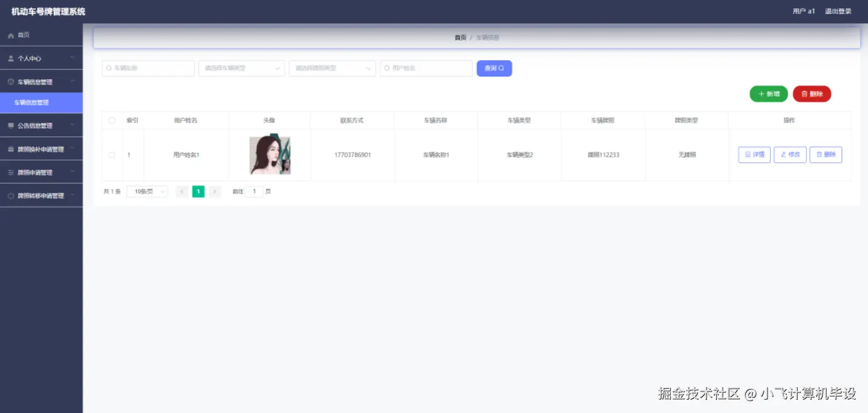Screen dimensions: 868x413
Task: Click the cell 车辆类型2
Action: (520, 155)
